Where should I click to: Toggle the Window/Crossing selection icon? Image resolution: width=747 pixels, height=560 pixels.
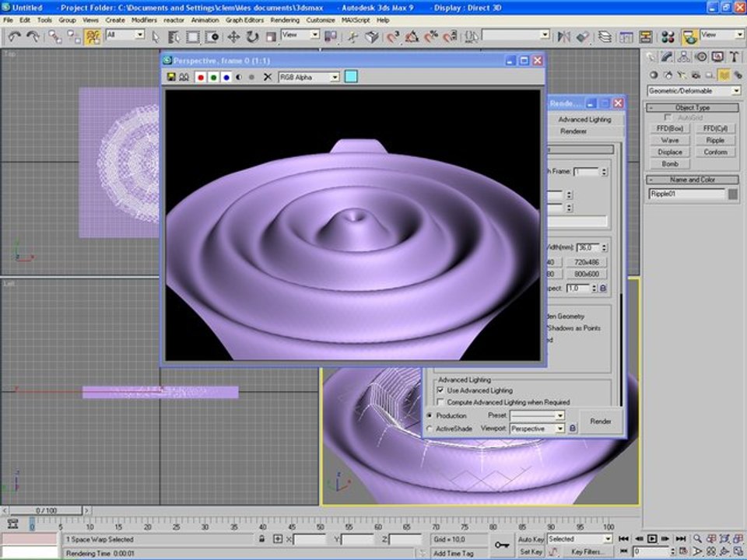[x=212, y=37]
